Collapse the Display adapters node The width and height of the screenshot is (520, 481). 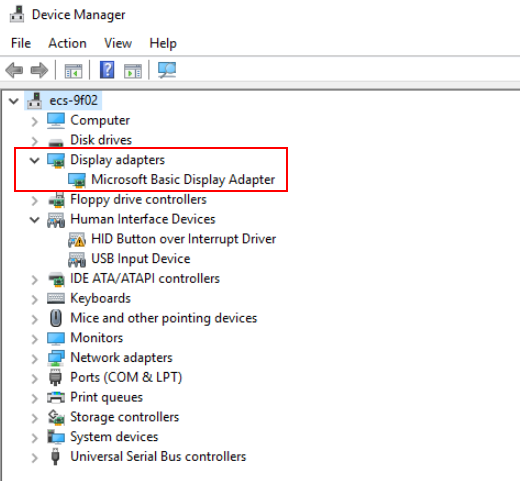pos(34,160)
